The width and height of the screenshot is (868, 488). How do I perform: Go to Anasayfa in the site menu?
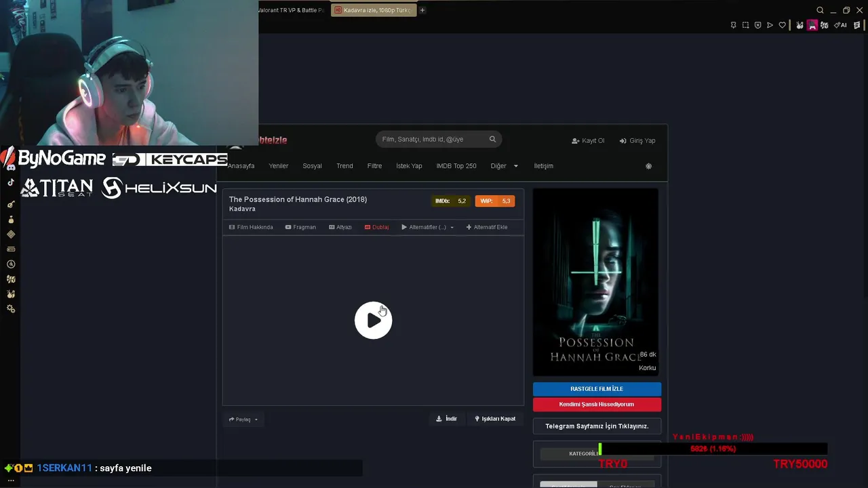[x=241, y=166]
